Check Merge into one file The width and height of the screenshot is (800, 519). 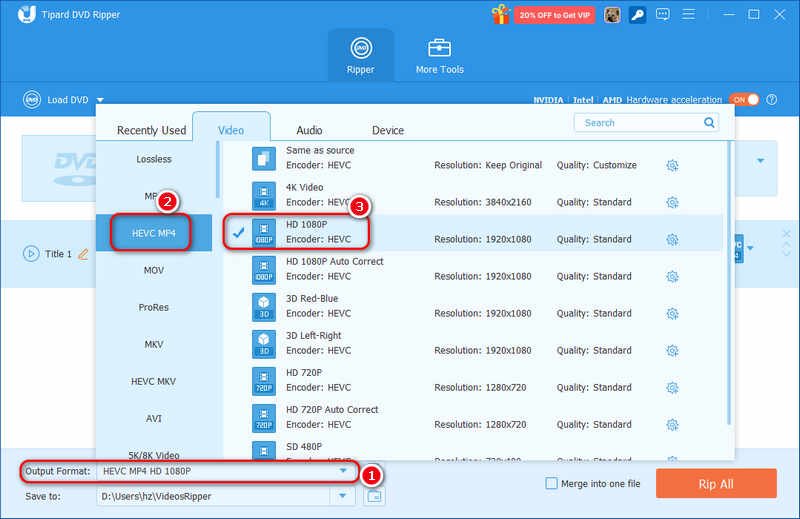551,484
